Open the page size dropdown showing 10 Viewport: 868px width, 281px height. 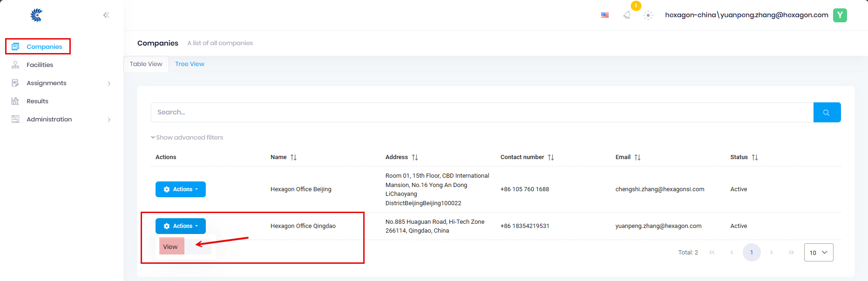tap(818, 253)
